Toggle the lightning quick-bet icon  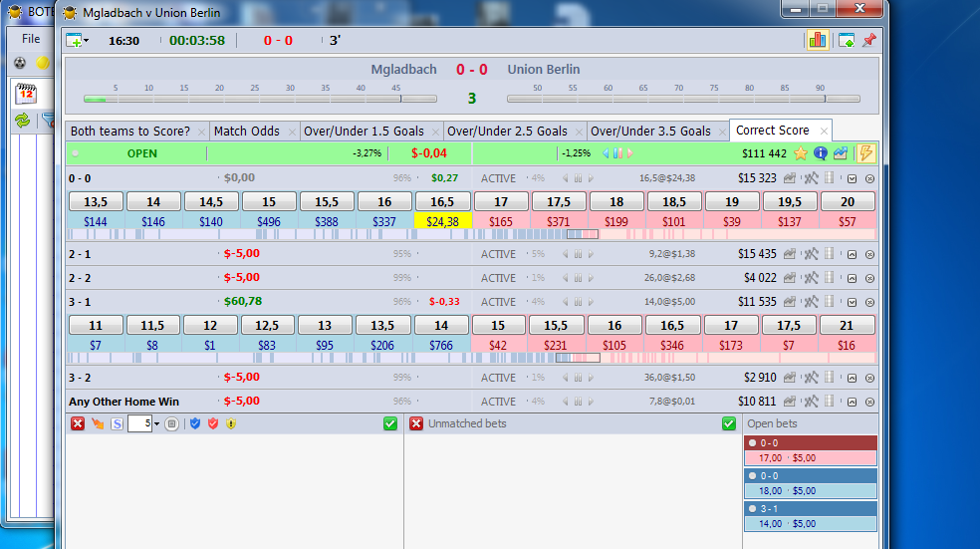point(866,153)
